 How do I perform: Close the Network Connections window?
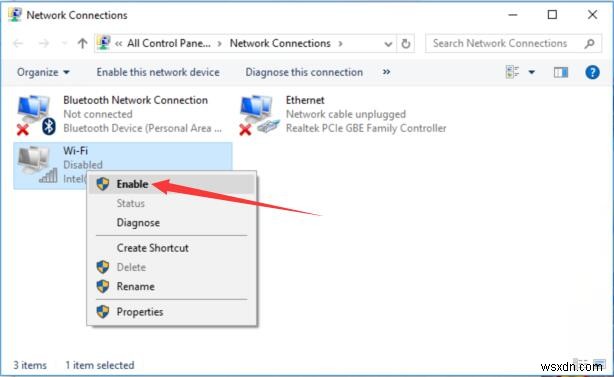click(x=592, y=15)
